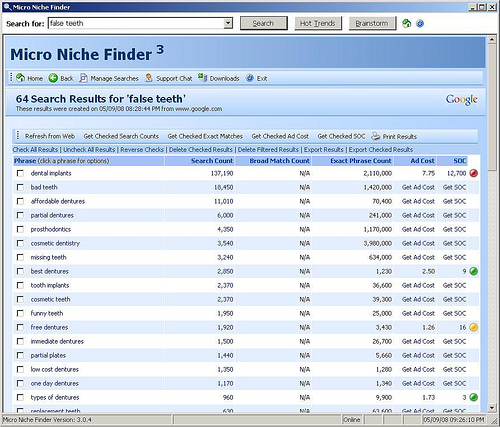The image size is (500, 427).
Task: Check the prosthodontics checkbox
Action: [20, 229]
